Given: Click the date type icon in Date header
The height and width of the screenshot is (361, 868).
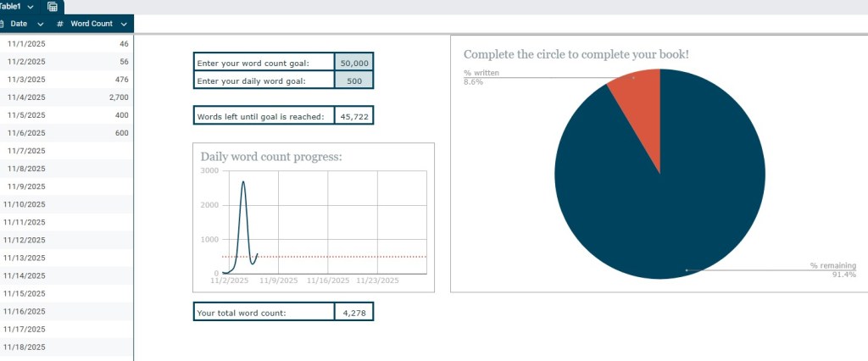Looking at the screenshot, I should pos(3,24).
